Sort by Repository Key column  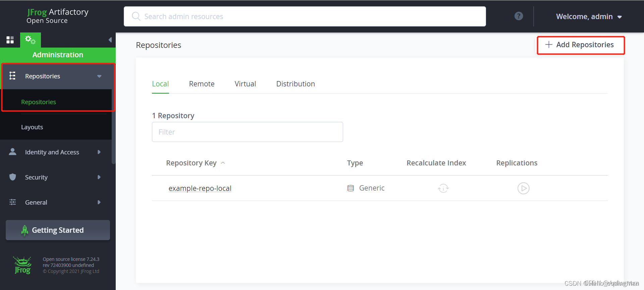click(x=195, y=163)
